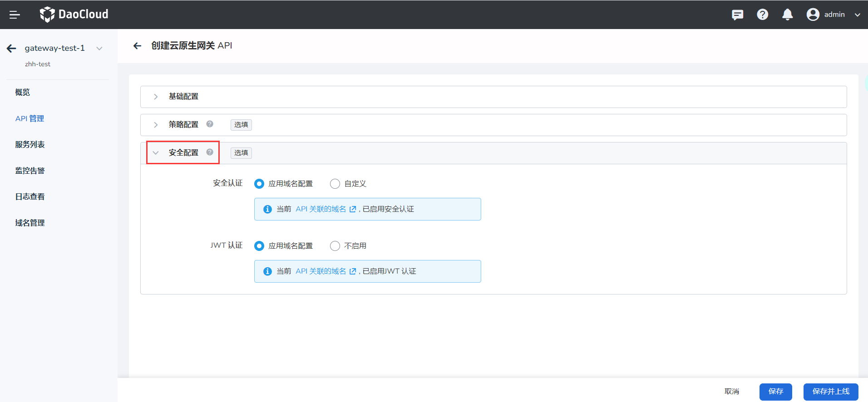Click the 创建云原生网关 API page title
Screen dimensions: 868x402
pyautogui.click(x=192, y=45)
